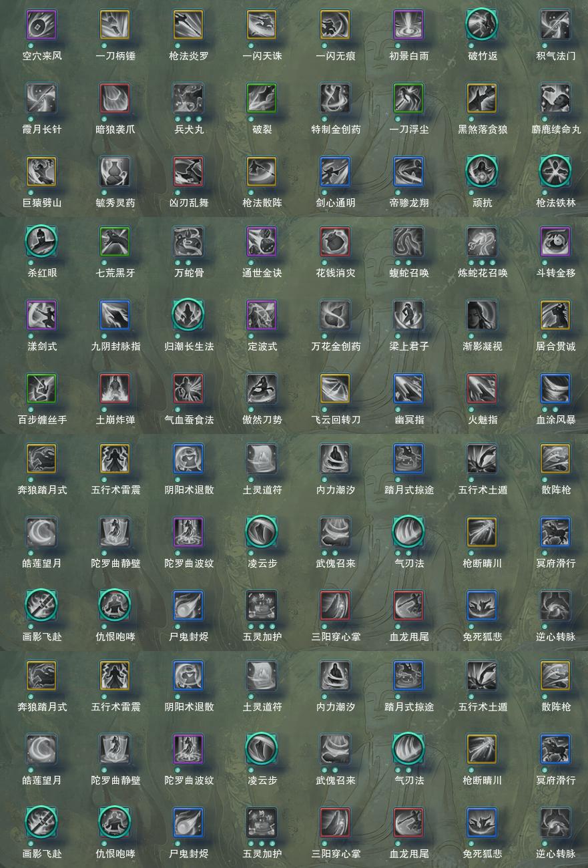
Task: Click the 百步缠丝手 skill icon
Action: click(41, 389)
